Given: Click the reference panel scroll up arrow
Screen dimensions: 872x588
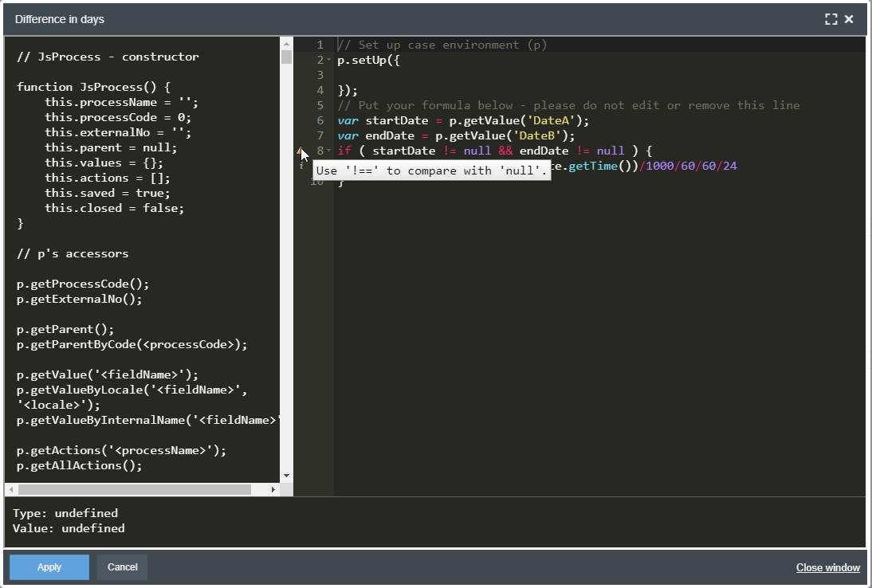Looking at the screenshot, I should 287,44.
